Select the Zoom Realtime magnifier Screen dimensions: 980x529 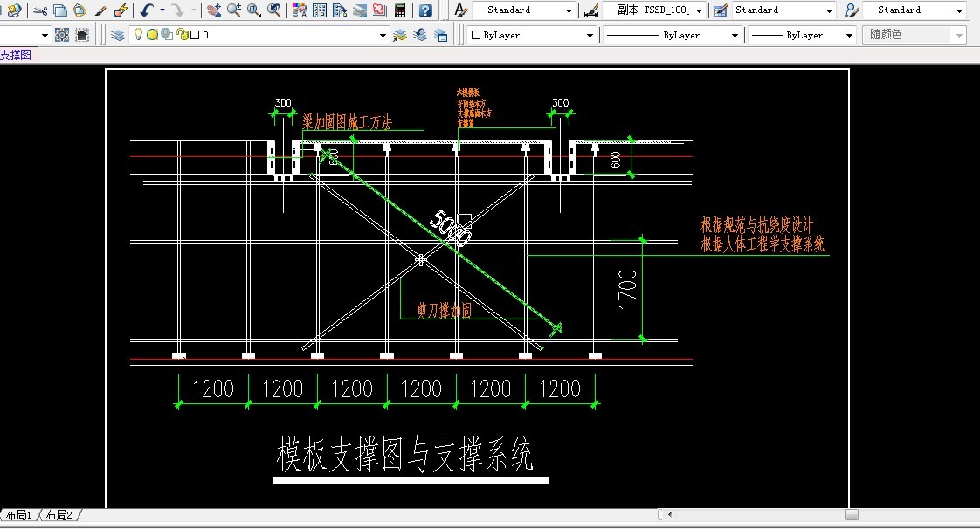pos(234,10)
